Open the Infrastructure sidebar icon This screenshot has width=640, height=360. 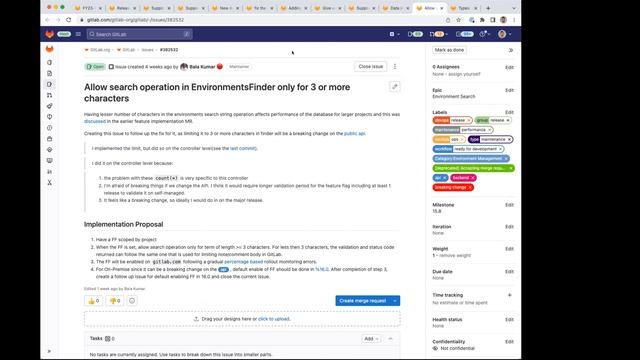pyautogui.click(x=49, y=150)
